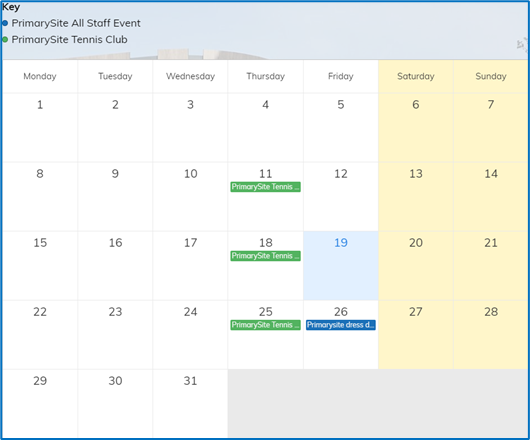Click the PrimarySite All Staff Event label
530x440 pixels.
pyautogui.click(x=76, y=23)
